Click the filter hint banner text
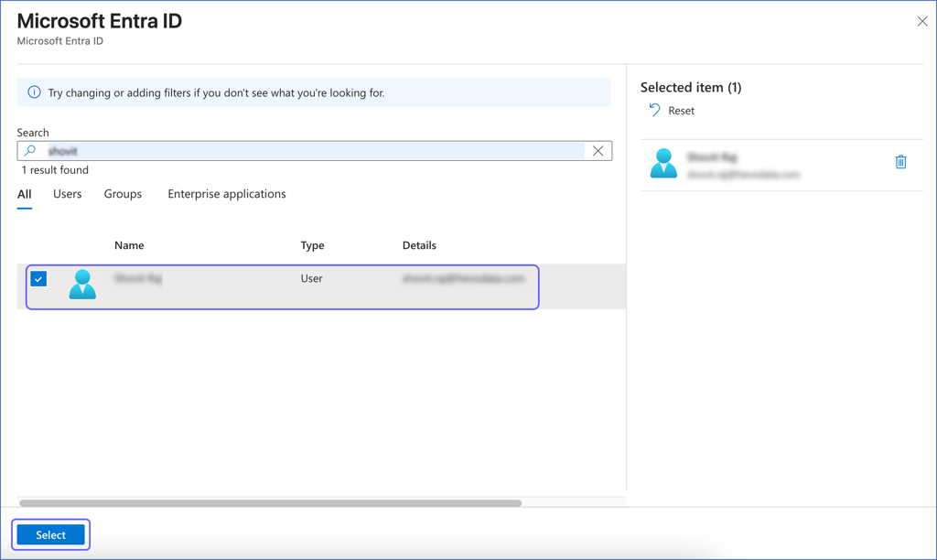The image size is (937, 560). (216, 92)
